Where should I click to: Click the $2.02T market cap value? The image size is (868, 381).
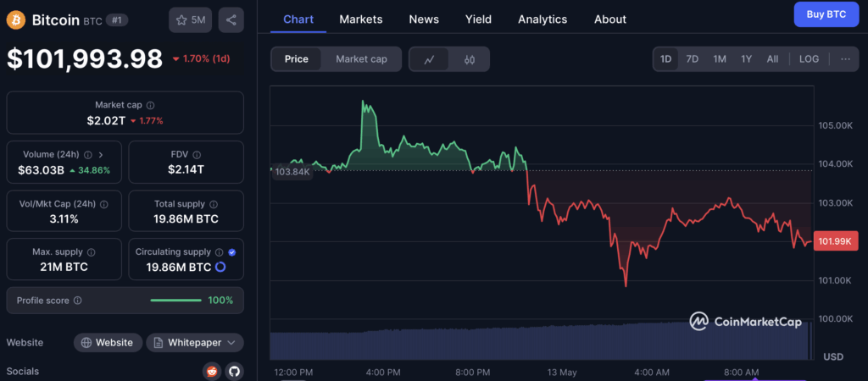(106, 120)
